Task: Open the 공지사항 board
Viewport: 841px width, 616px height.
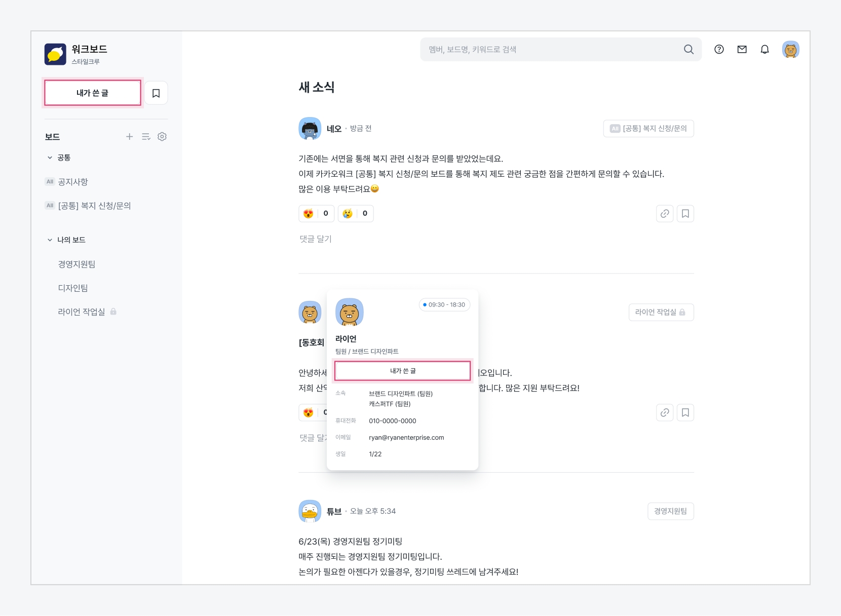Action: pyautogui.click(x=73, y=182)
